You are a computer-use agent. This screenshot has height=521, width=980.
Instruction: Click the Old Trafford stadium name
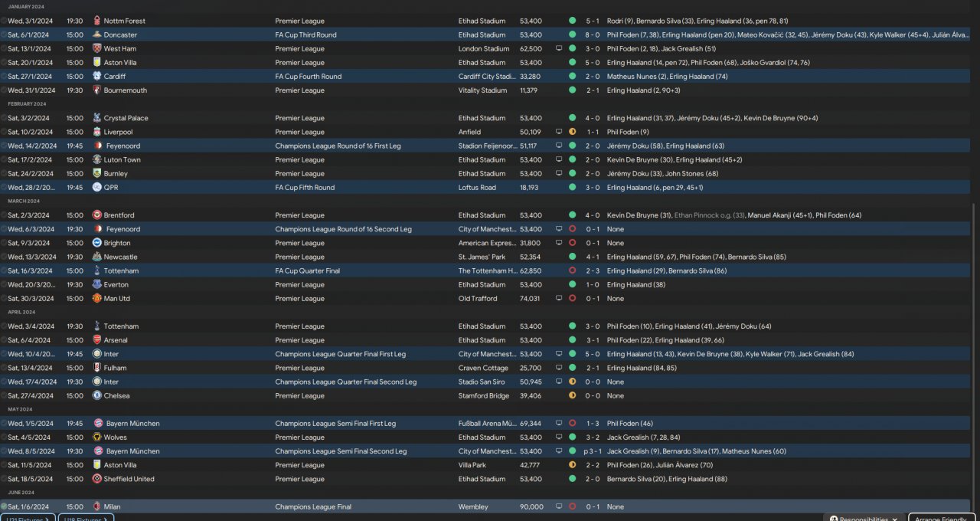pos(478,299)
